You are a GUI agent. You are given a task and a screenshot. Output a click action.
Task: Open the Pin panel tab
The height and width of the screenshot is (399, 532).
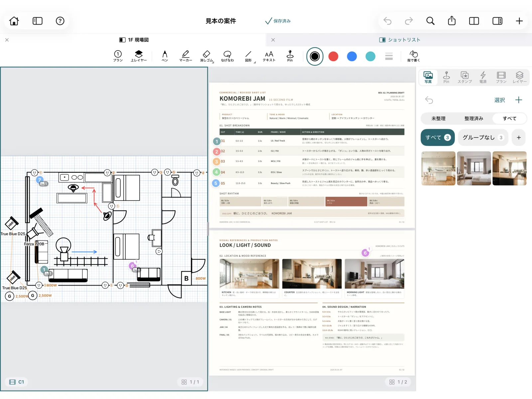(446, 77)
